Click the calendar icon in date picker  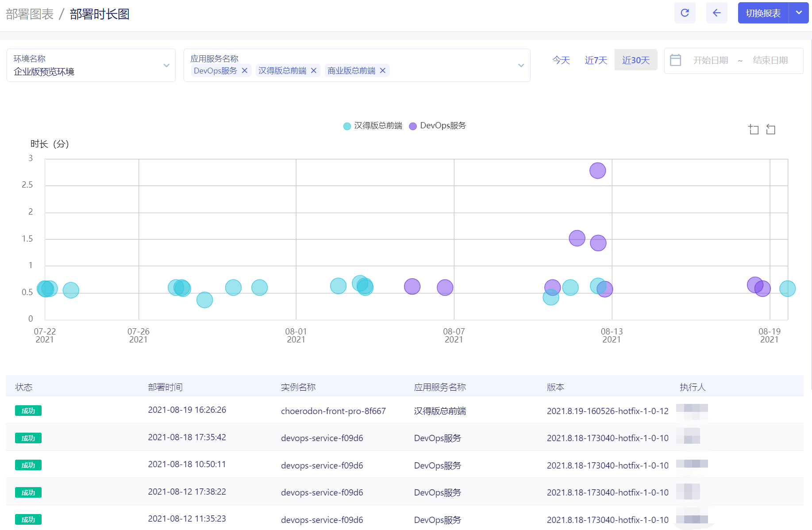(x=675, y=60)
